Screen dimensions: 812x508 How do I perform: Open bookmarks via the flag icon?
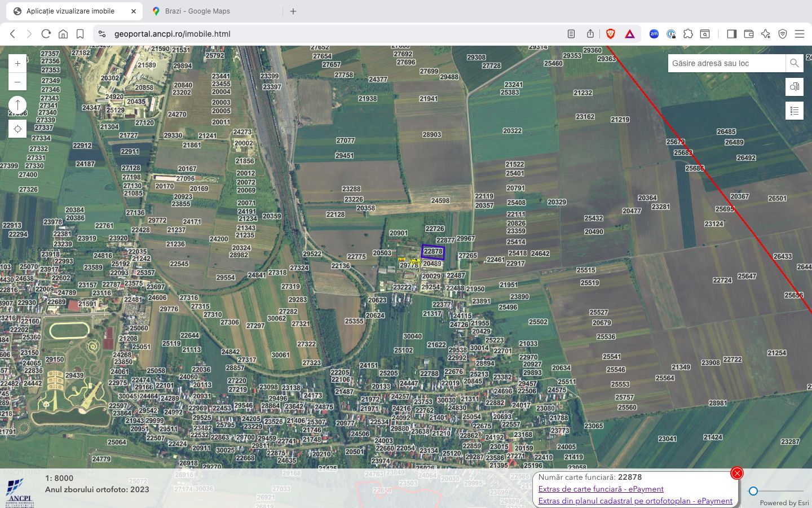(80, 34)
